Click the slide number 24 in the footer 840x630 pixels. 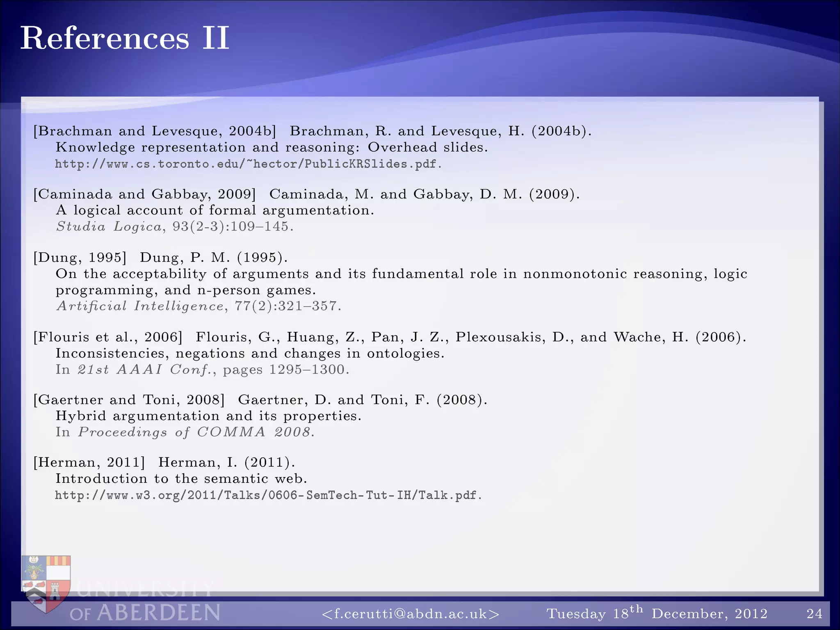point(815,614)
